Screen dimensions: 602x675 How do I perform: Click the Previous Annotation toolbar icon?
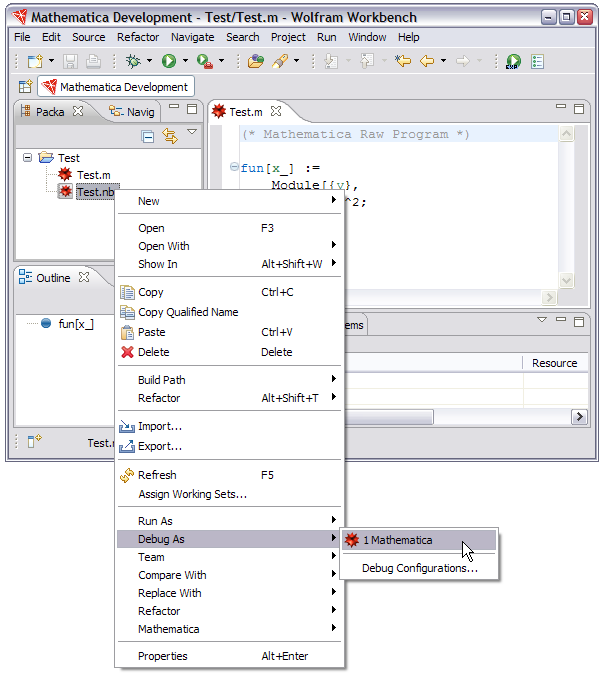pyautogui.click(x=366, y=61)
